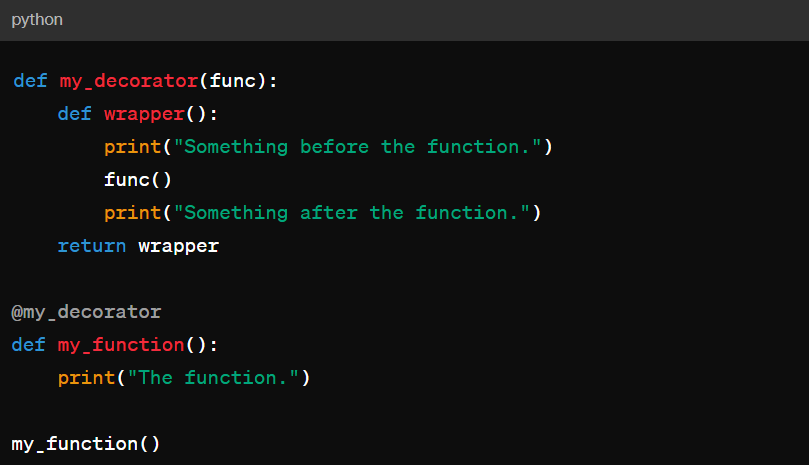Click the "Something after the function." string
This screenshot has height=465, width=809.
coord(352,213)
